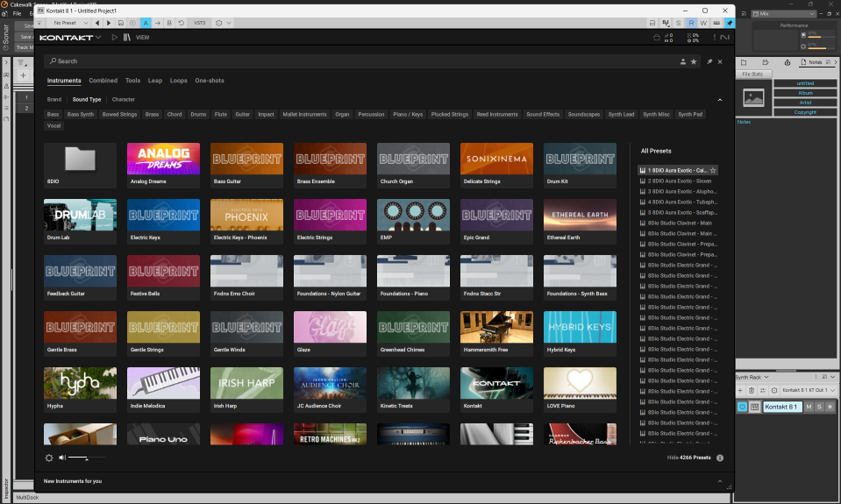Collapse the sound type filter tags

click(720, 100)
